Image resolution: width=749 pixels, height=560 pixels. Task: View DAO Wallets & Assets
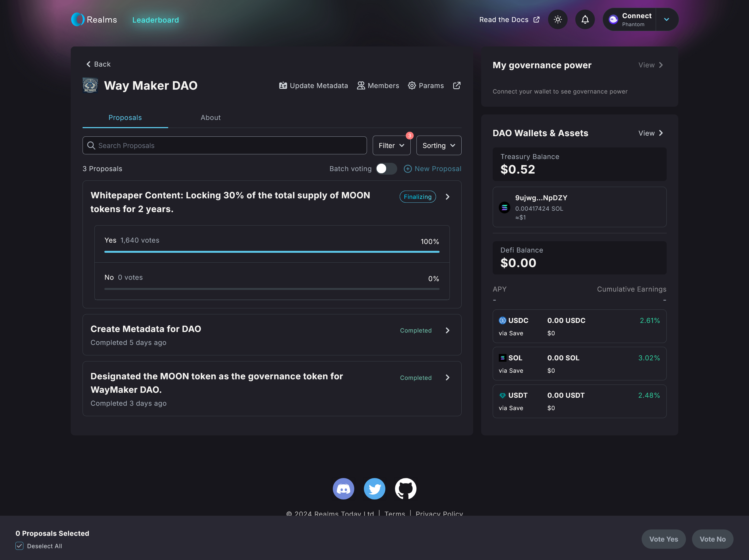coord(651,133)
